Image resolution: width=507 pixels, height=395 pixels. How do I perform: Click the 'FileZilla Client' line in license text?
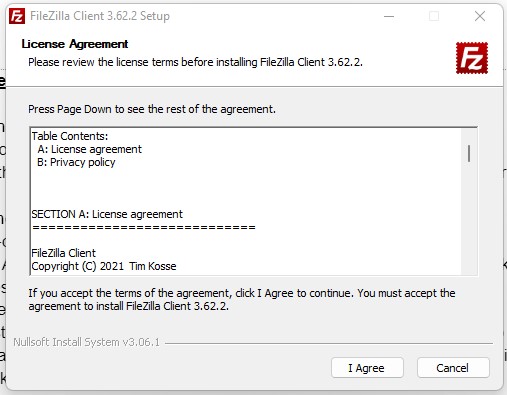coord(63,253)
